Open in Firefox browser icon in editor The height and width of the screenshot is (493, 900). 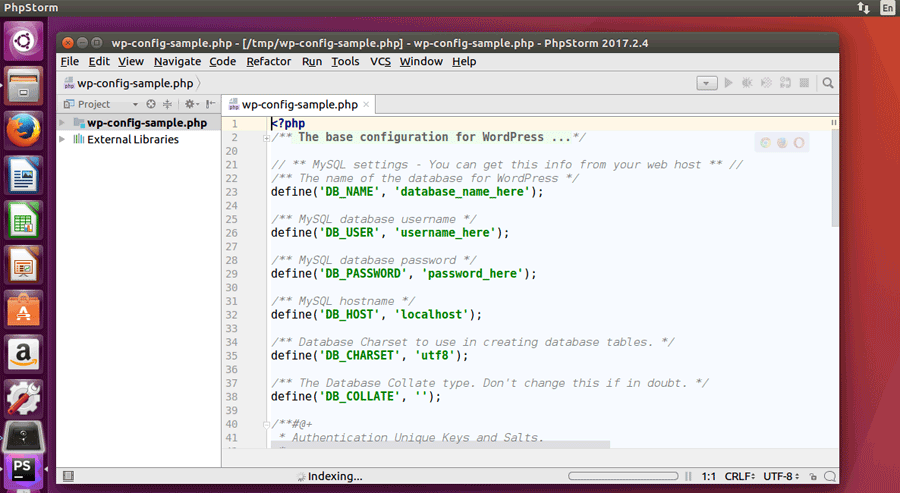pyautogui.click(x=782, y=142)
